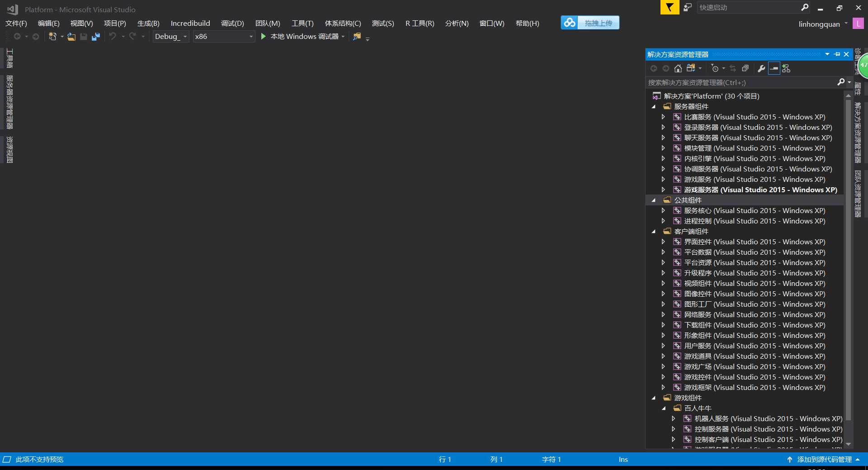Open the Incredibuild menu

pyautogui.click(x=190, y=24)
